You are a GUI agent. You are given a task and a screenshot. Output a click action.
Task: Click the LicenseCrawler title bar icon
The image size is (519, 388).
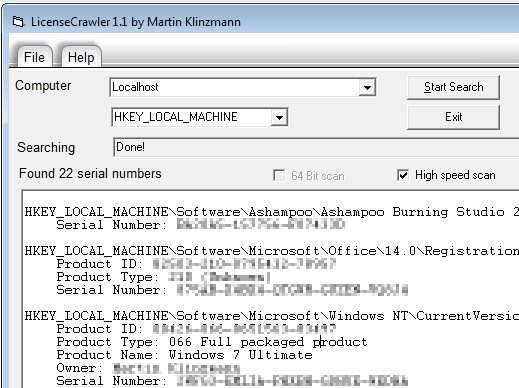click(x=18, y=22)
